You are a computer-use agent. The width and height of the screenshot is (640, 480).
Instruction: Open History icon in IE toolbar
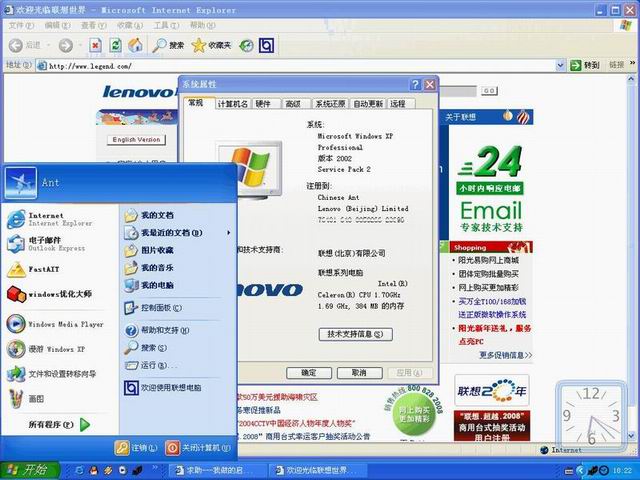coord(246,46)
